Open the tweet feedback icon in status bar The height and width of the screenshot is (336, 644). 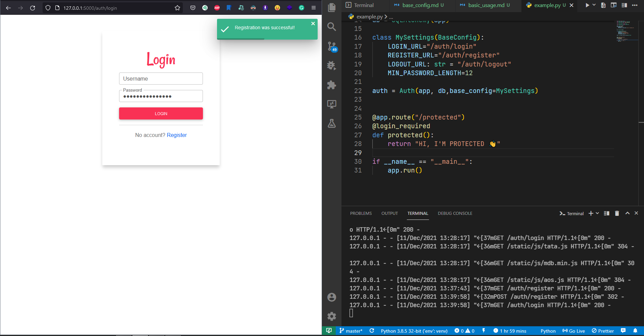coord(623,331)
